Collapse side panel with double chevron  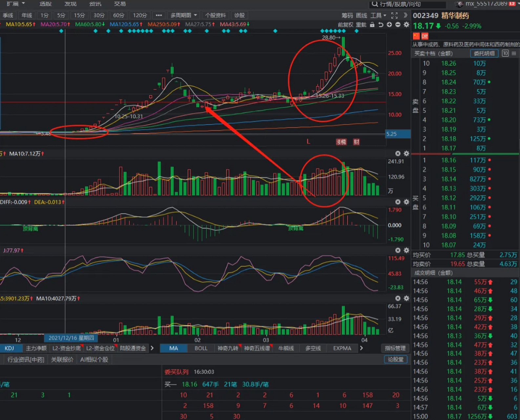click(x=406, y=15)
